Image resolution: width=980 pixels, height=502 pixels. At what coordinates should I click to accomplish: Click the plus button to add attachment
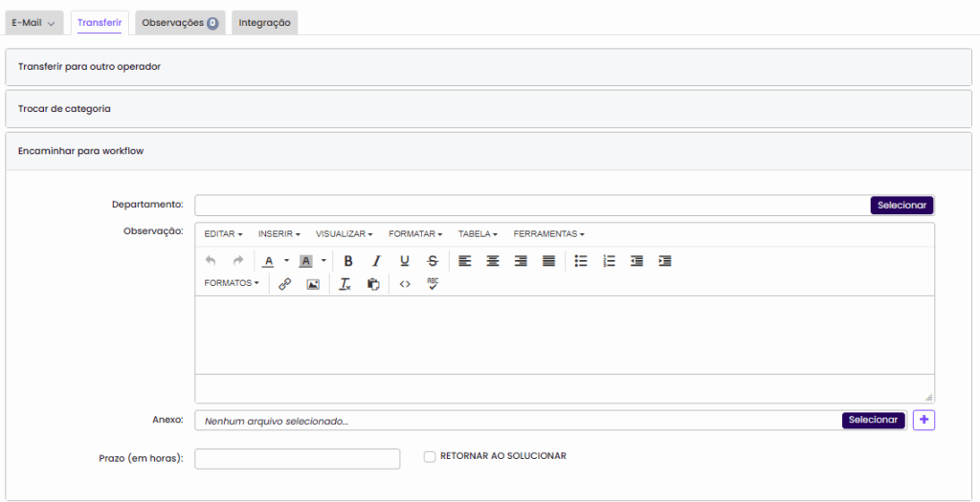924,420
